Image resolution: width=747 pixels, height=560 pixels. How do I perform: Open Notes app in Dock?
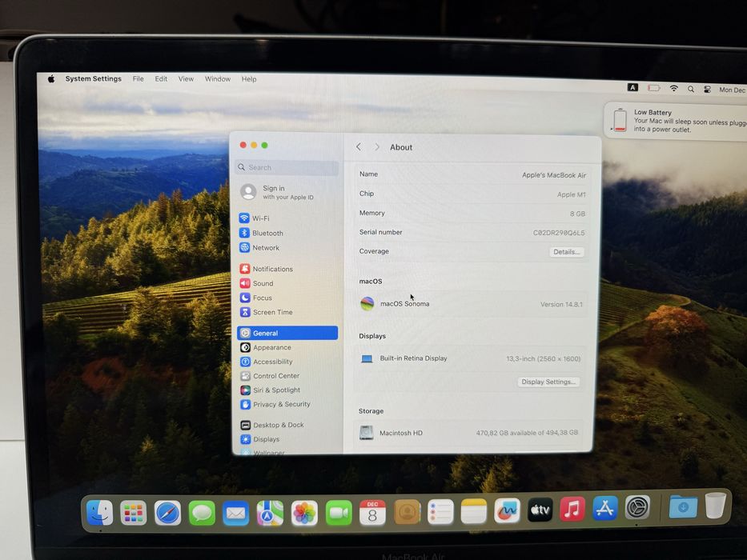click(474, 511)
